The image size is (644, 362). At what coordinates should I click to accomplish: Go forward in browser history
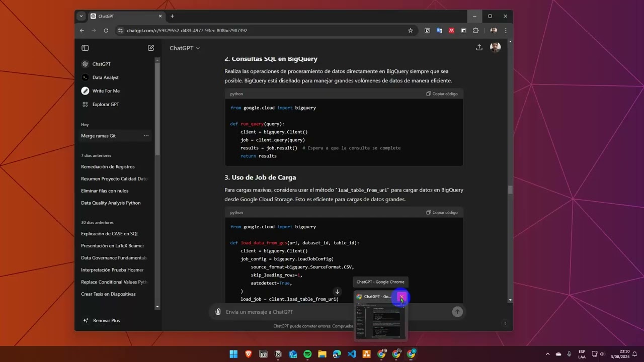click(94, 31)
